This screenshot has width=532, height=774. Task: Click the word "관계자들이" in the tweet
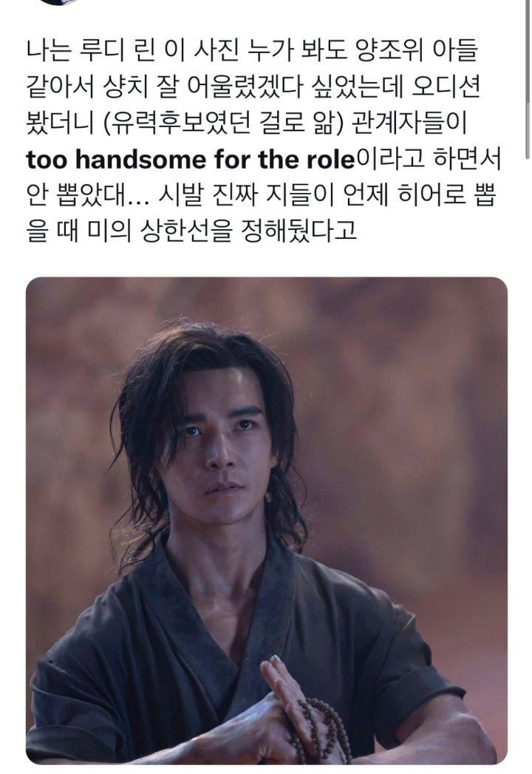coord(409,123)
